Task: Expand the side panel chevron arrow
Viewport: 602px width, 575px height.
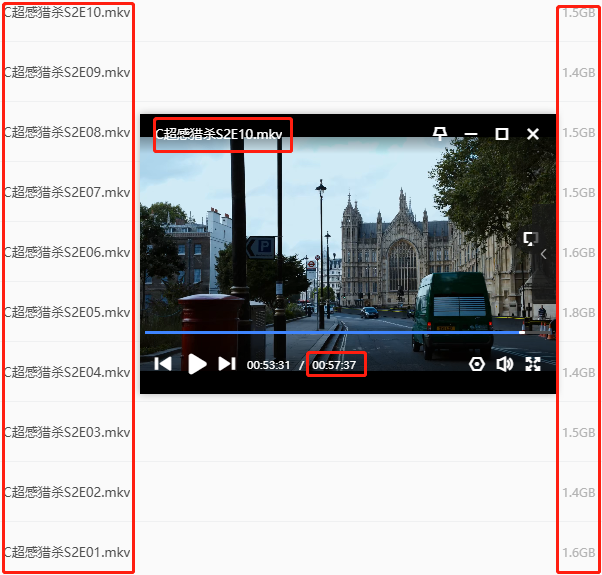Action: pos(544,254)
